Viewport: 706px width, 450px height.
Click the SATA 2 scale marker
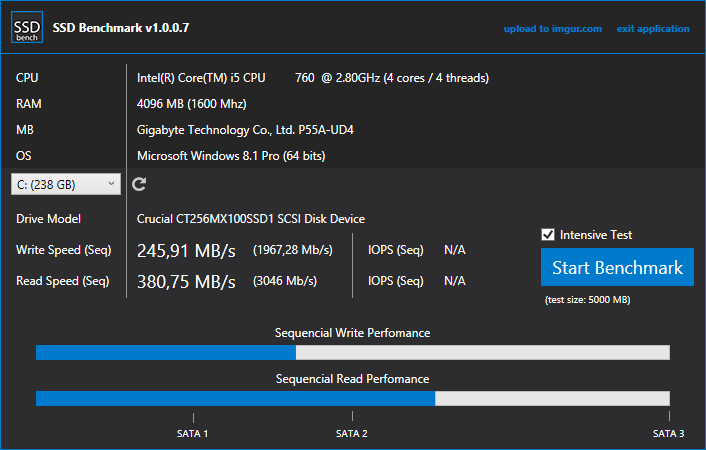[x=352, y=434]
